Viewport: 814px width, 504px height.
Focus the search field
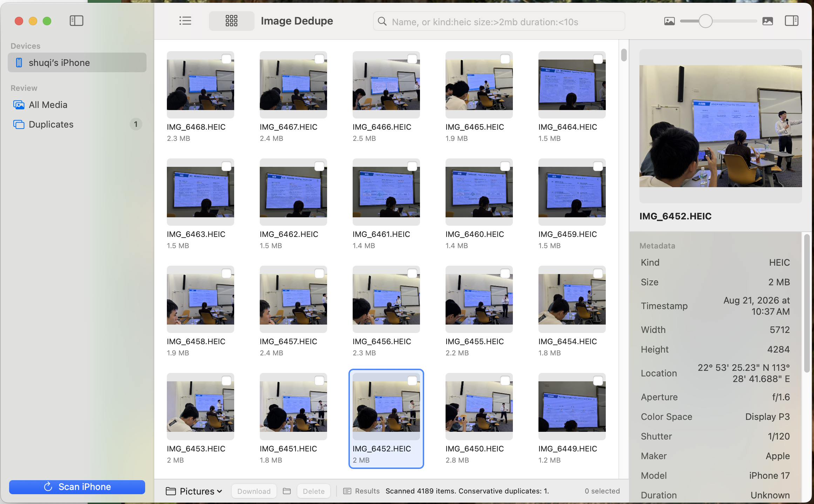[x=499, y=22]
